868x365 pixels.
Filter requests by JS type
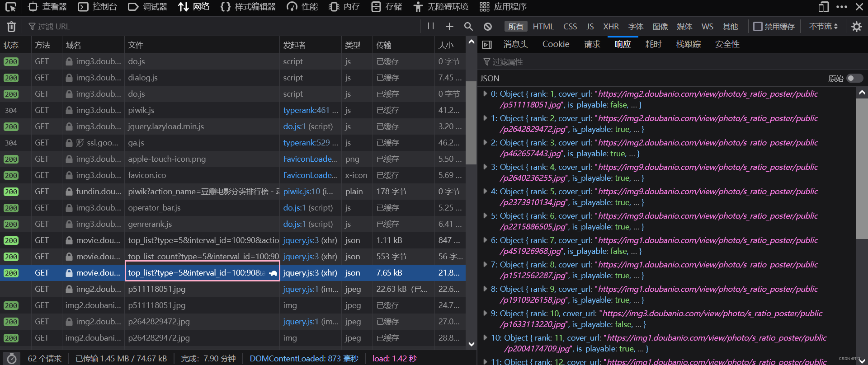tap(590, 27)
